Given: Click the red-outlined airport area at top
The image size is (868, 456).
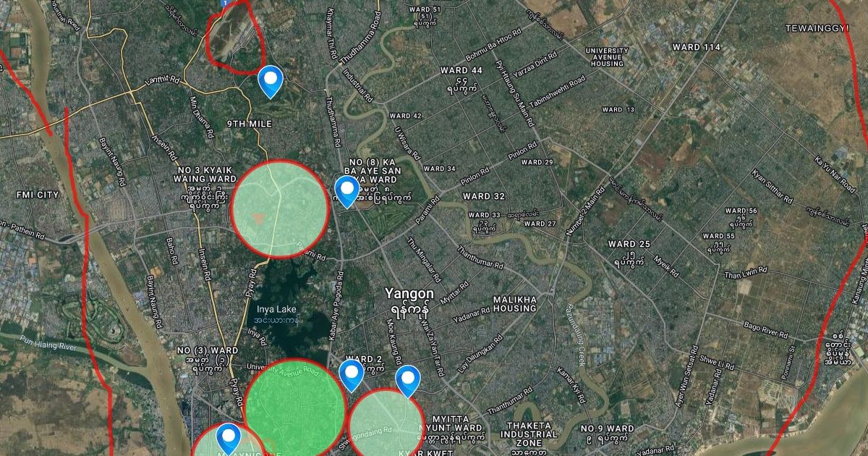Looking at the screenshot, I should 234,36.
